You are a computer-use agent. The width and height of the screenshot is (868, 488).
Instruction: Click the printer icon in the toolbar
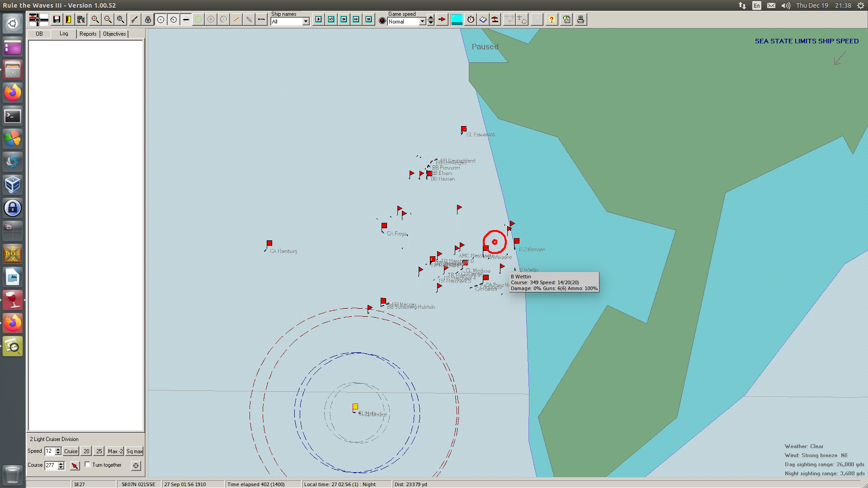(x=580, y=19)
